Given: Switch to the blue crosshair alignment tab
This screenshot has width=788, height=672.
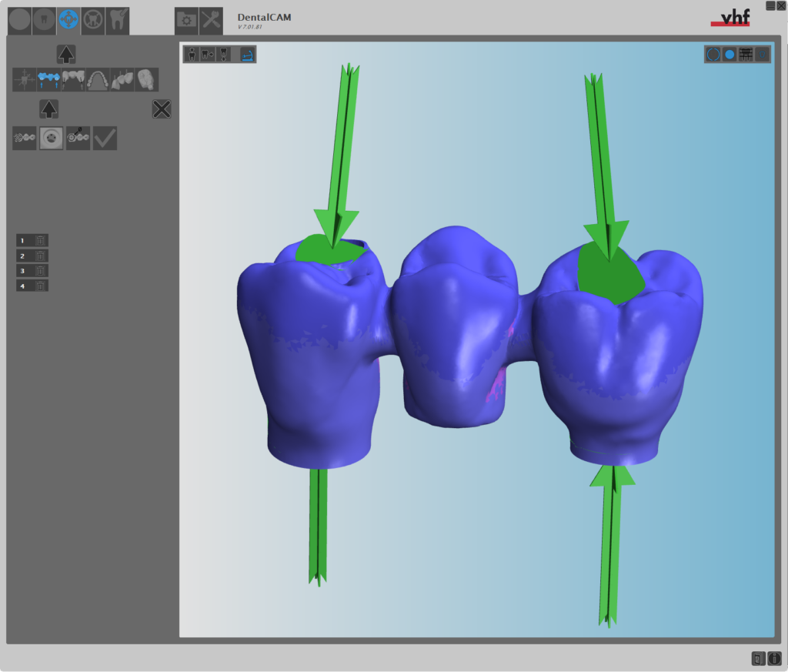Looking at the screenshot, I should (68, 19).
